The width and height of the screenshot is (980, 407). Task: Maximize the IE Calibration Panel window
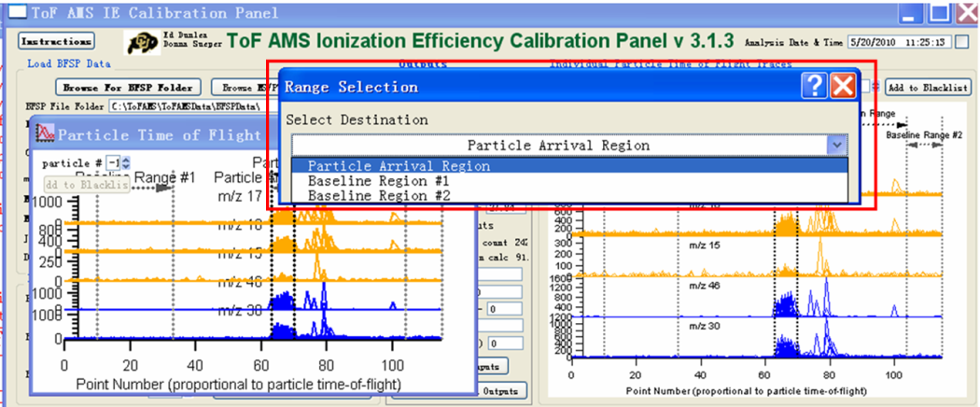[x=941, y=11]
